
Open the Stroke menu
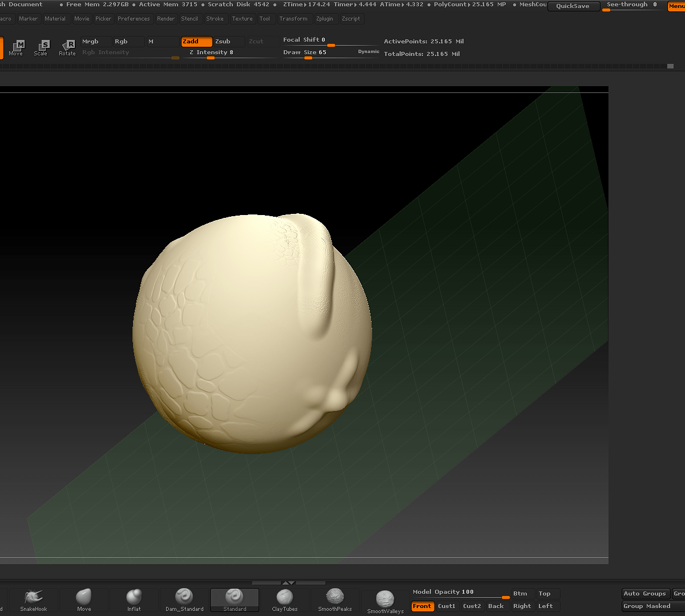coord(215,19)
